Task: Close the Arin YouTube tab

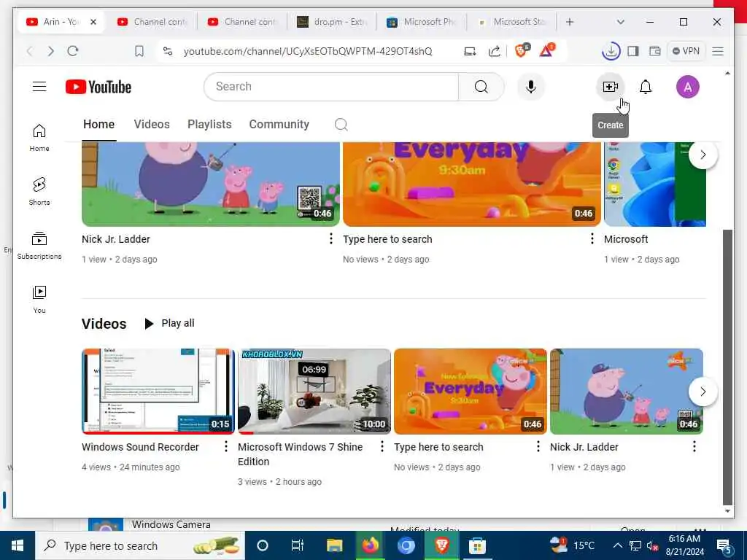Action: (93, 22)
